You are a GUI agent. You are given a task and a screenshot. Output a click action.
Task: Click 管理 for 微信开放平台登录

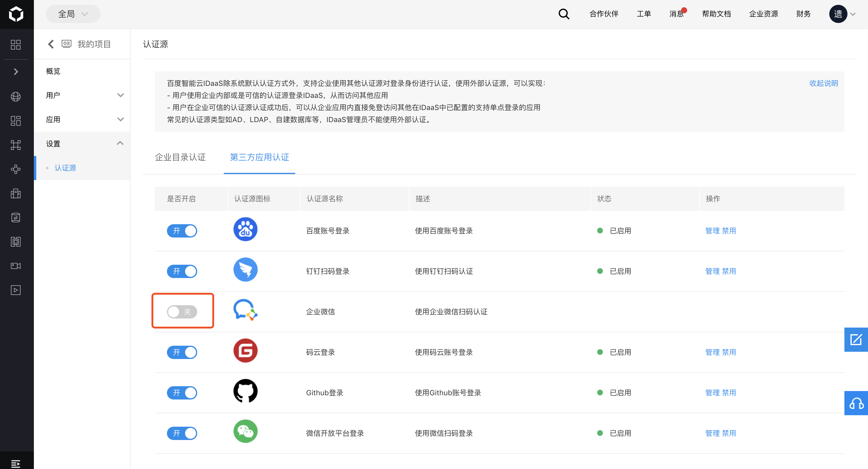point(712,433)
